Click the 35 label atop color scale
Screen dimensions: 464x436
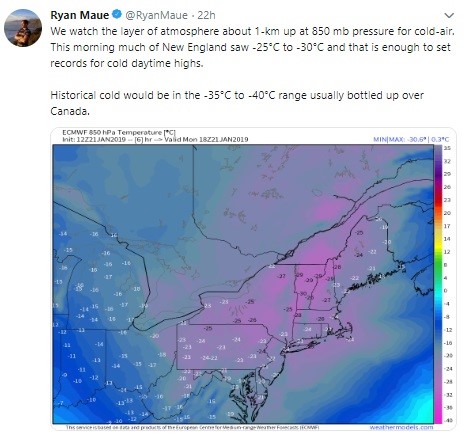pyautogui.click(x=447, y=148)
